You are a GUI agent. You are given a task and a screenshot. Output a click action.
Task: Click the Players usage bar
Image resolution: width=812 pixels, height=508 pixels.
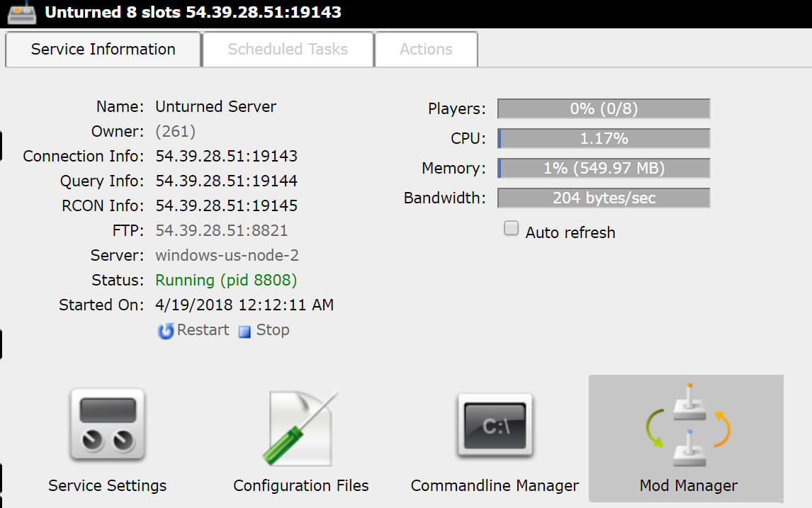(604, 108)
